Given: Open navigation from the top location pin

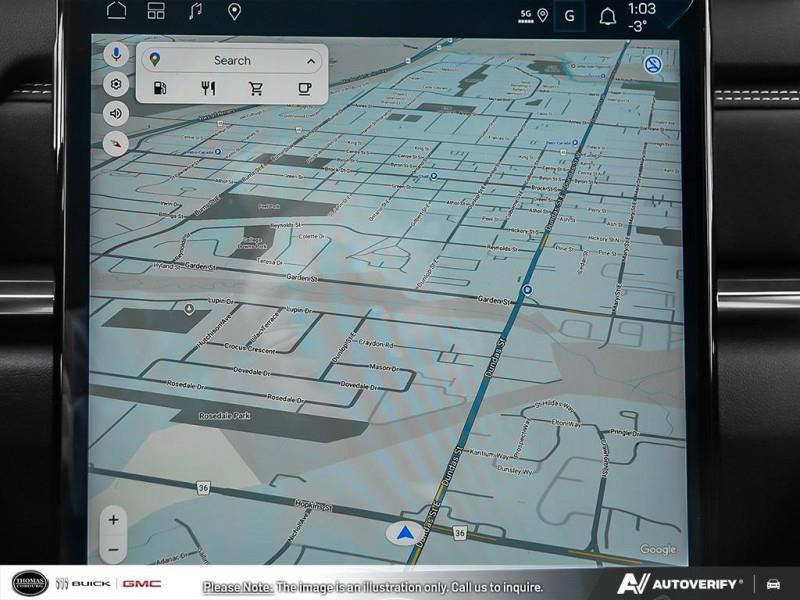Looking at the screenshot, I should (234, 12).
